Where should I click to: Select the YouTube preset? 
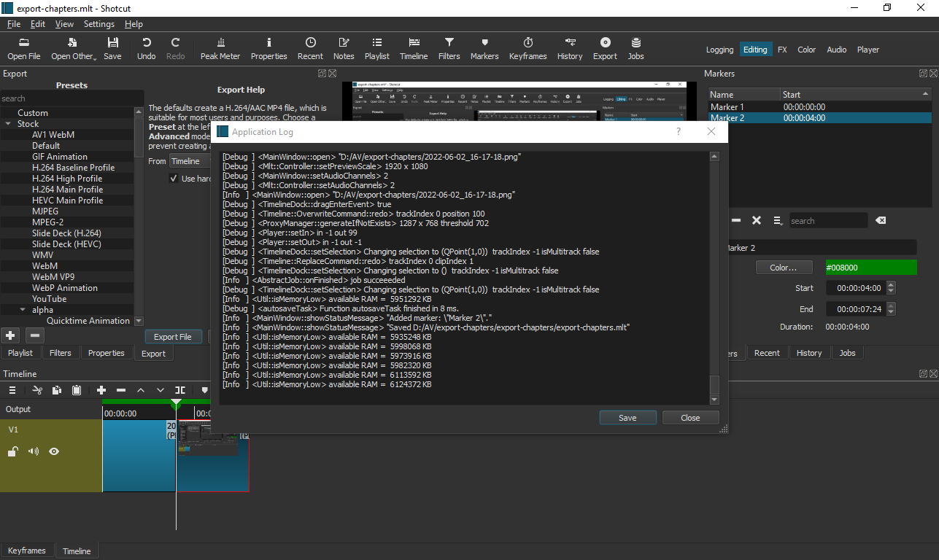pyautogui.click(x=49, y=299)
